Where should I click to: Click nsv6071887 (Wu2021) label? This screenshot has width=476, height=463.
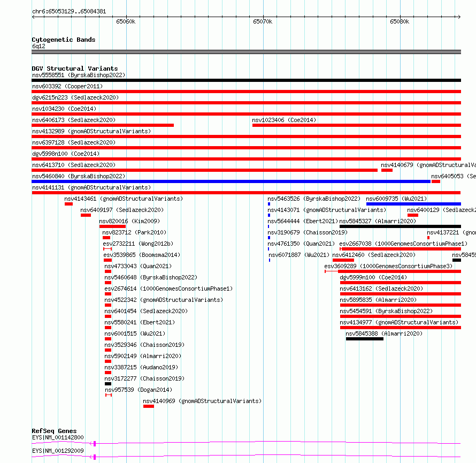click(x=299, y=255)
